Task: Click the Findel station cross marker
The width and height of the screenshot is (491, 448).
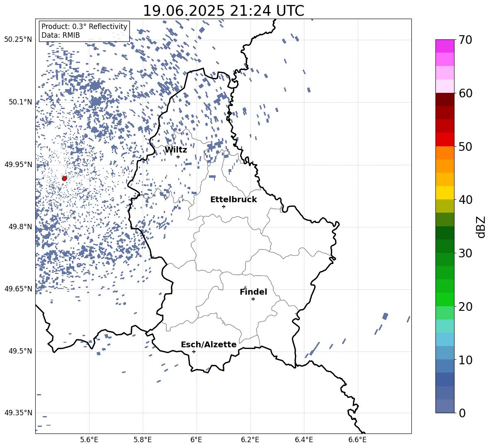Action: (253, 299)
